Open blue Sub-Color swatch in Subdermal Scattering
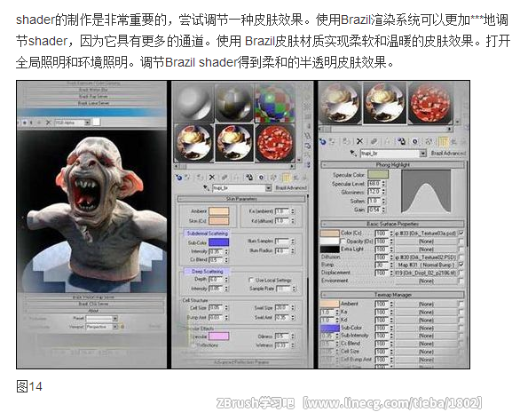 point(218,242)
